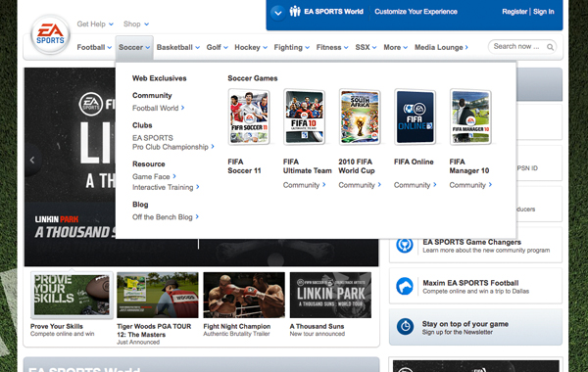The width and height of the screenshot is (588, 372).
Task: Click the previous slide arrow on banner
Action: point(32,160)
